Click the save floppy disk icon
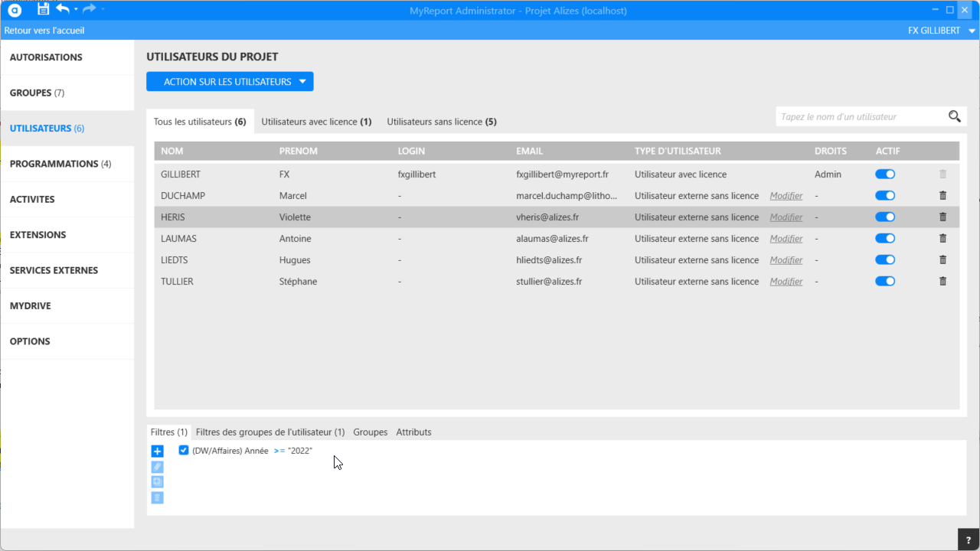Image resolution: width=980 pixels, height=551 pixels. click(43, 9)
